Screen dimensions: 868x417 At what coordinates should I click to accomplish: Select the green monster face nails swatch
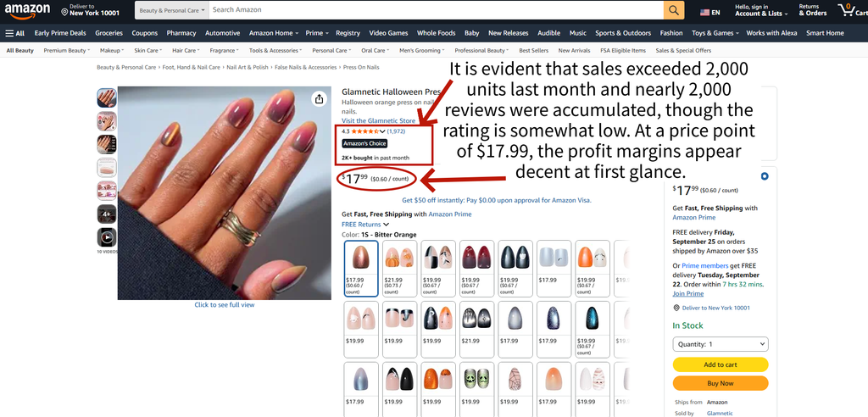477,390
